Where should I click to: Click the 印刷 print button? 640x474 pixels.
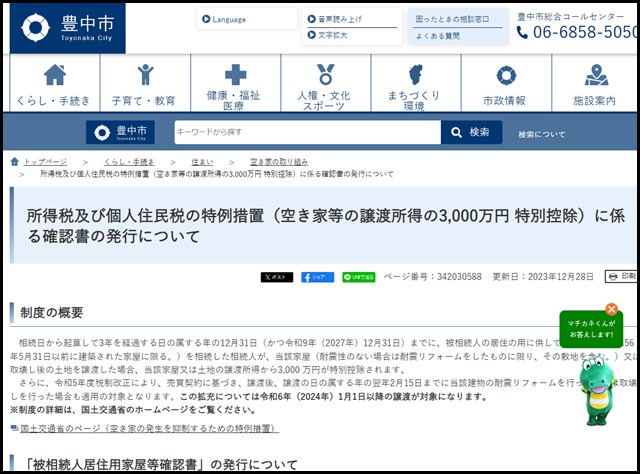pyautogui.click(x=621, y=276)
